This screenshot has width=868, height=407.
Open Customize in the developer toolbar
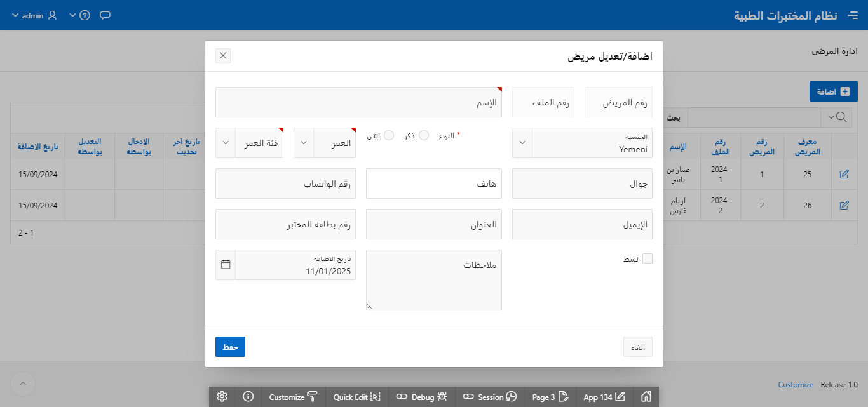(x=293, y=397)
